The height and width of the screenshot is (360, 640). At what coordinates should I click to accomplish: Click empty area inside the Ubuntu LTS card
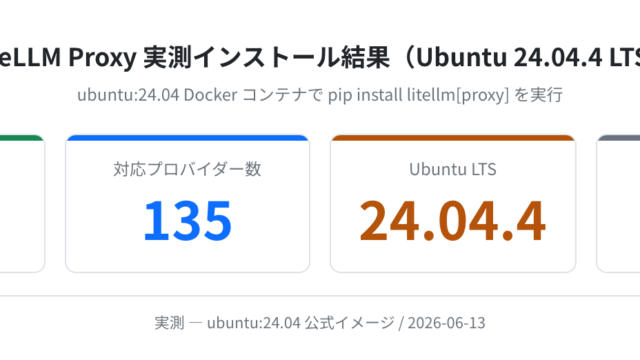(x=453, y=258)
